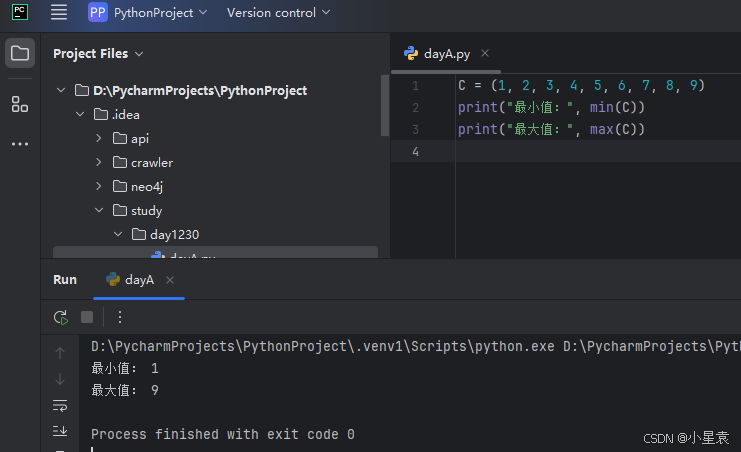Click the project tree vertical scrollbar
Screen dimensions: 741x452
(385, 105)
